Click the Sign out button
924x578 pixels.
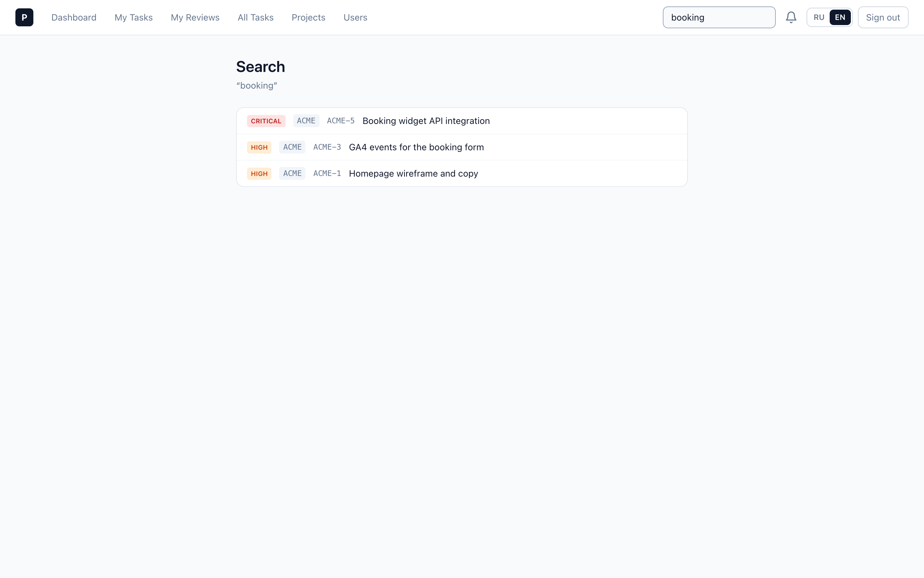[x=883, y=17]
